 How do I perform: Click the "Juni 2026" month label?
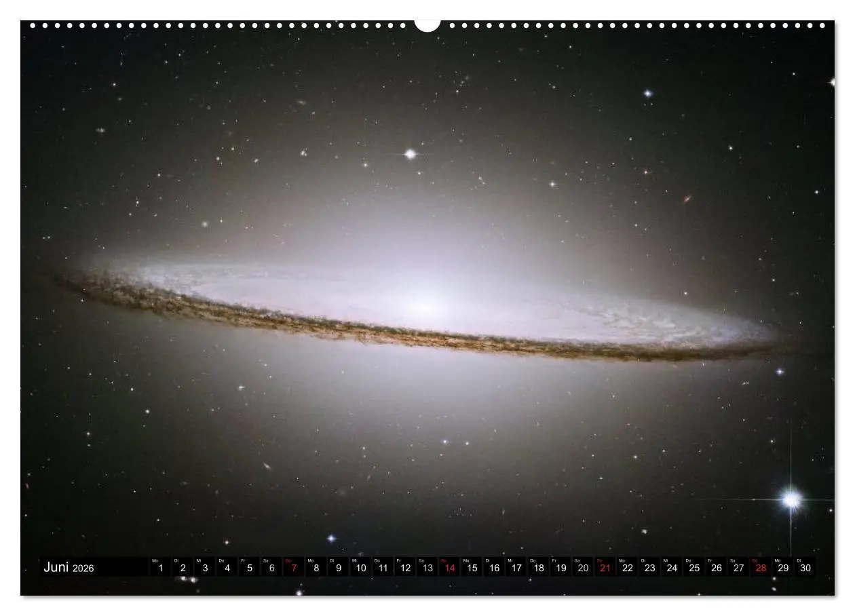[x=69, y=568]
